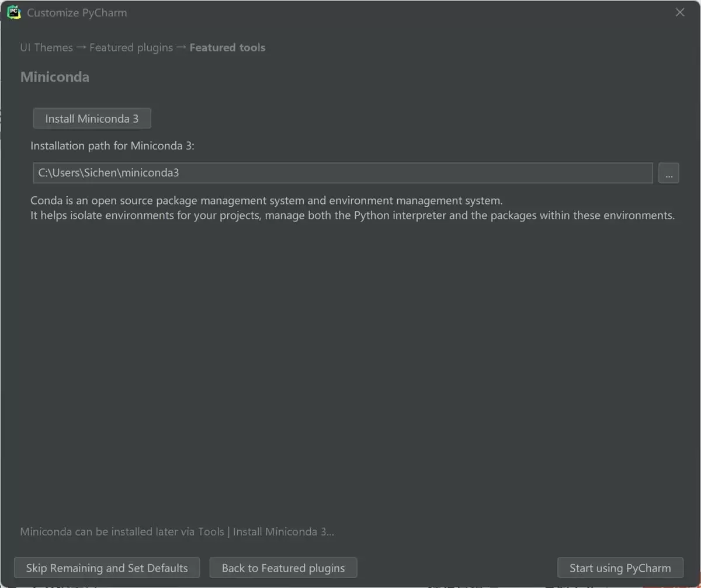Click Start using PyCharm
The width and height of the screenshot is (701, 588).
(x=620, y=568)
